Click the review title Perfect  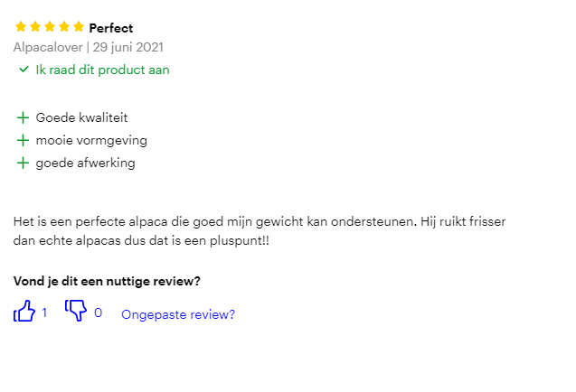(x=110, y=28)
